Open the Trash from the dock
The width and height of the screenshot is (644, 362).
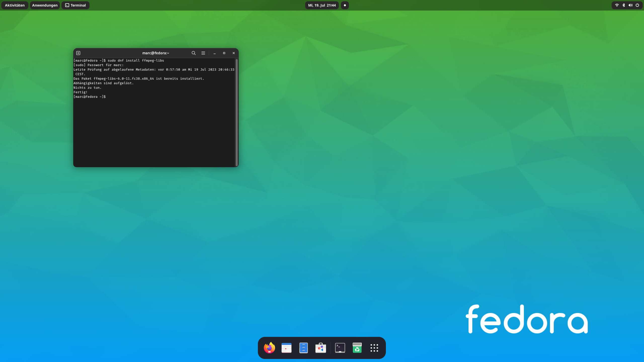[x=357, y=348]
